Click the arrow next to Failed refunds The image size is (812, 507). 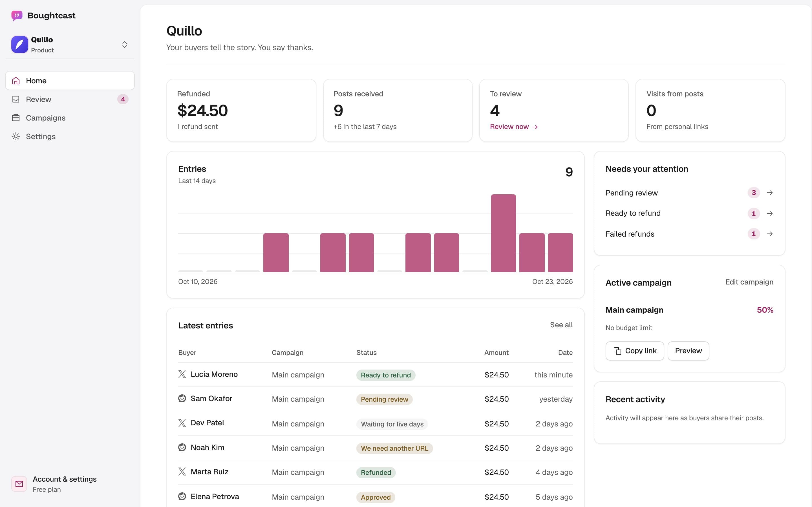[x=770, y=234]
